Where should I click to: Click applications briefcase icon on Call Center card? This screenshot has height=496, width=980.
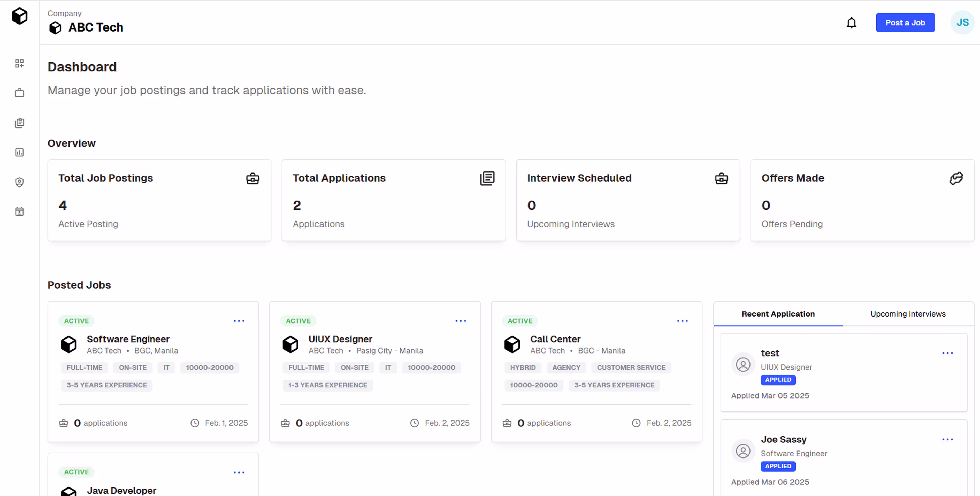507,423
